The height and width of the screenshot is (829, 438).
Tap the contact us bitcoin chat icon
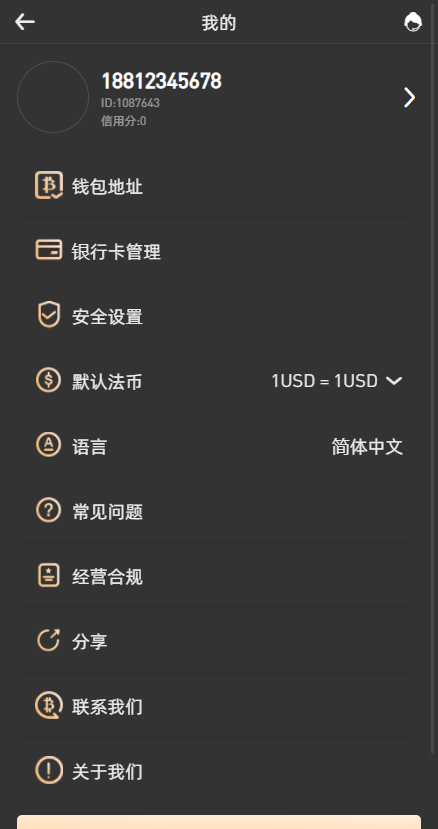pyautogui.click(x=49, y=706)
